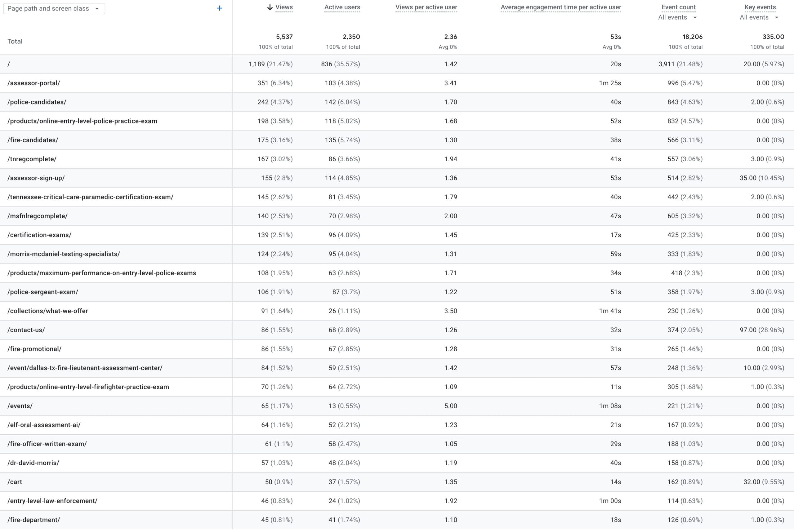Sort by Views per active user column

coord(426,7)
